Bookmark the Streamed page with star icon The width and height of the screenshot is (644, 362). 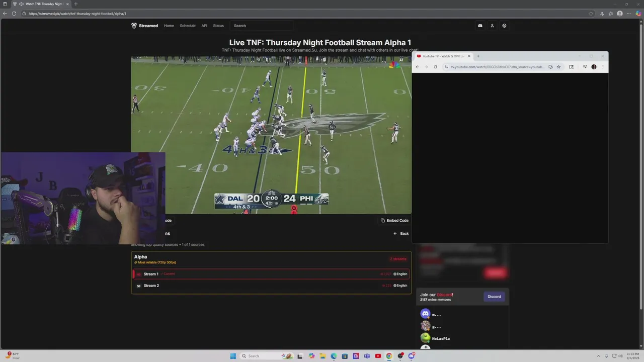[x=591, y=14]
